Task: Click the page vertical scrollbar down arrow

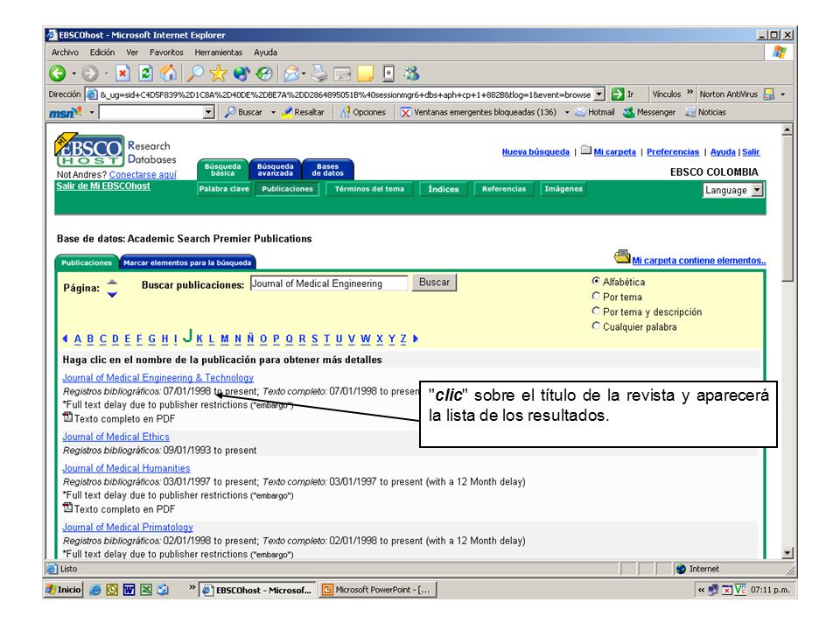Action: tap(787, 553)
